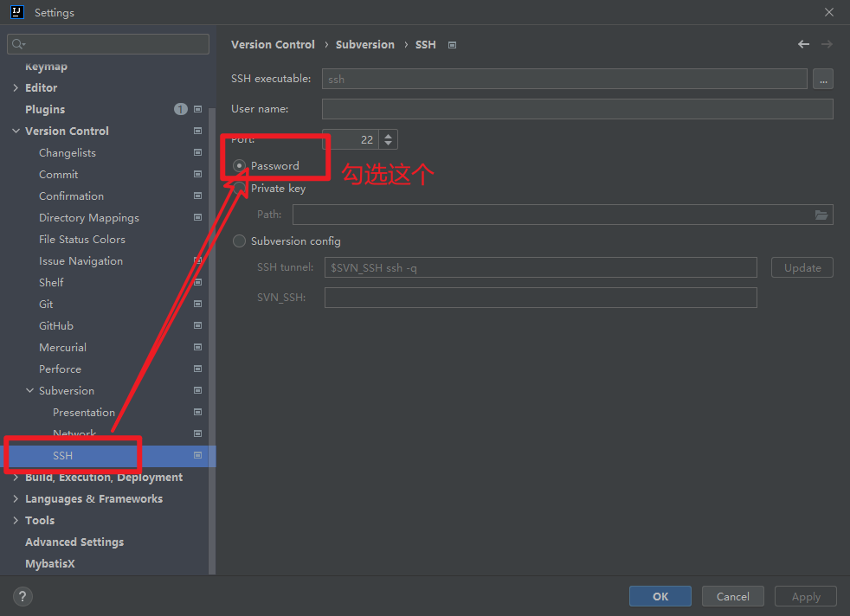Open the help question mark icon
Viewport: 850px width, 616px height.
tap(23, 596)
